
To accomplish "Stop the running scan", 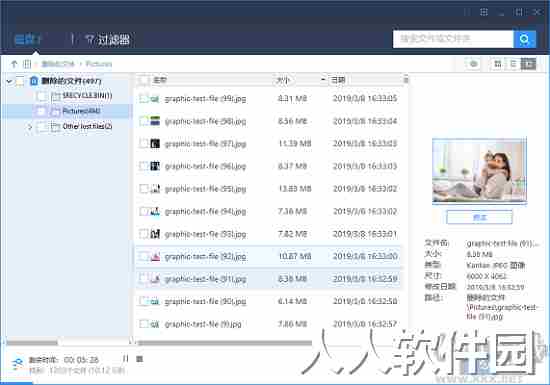I will tap(140, 359).
